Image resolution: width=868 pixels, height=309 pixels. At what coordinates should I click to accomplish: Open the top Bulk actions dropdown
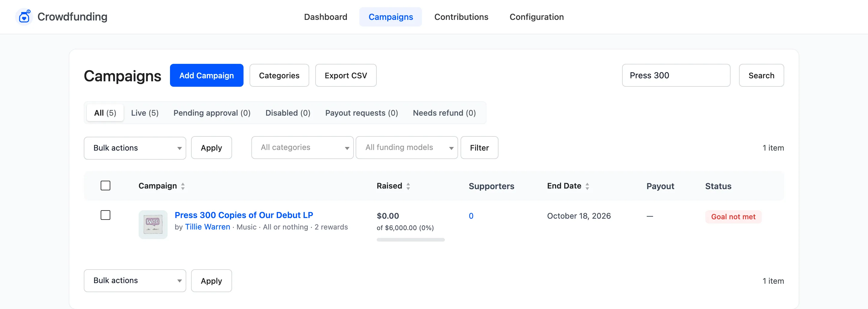135,148
